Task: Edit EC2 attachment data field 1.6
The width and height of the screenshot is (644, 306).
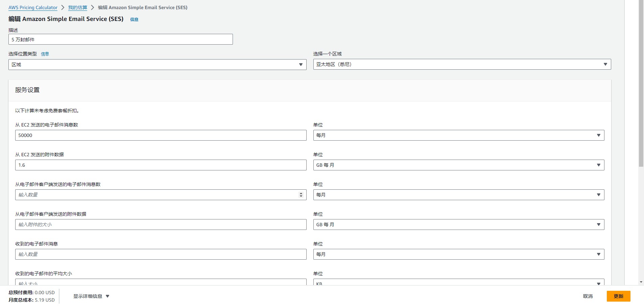Action: coord(161,165)
